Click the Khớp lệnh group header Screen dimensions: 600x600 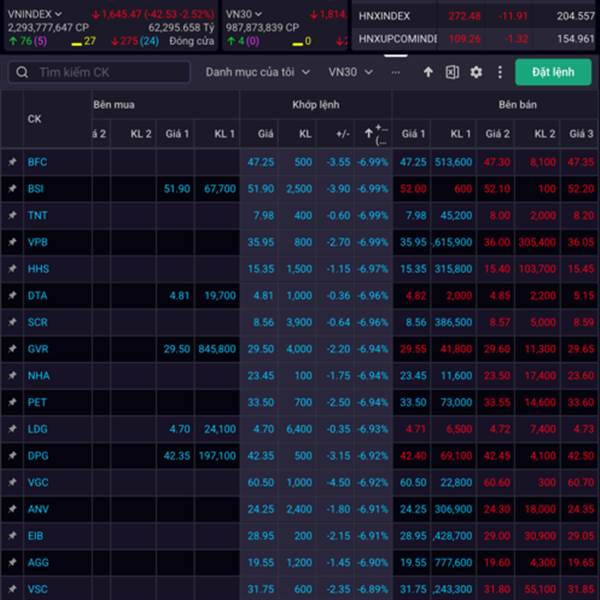tap(316, 104)
